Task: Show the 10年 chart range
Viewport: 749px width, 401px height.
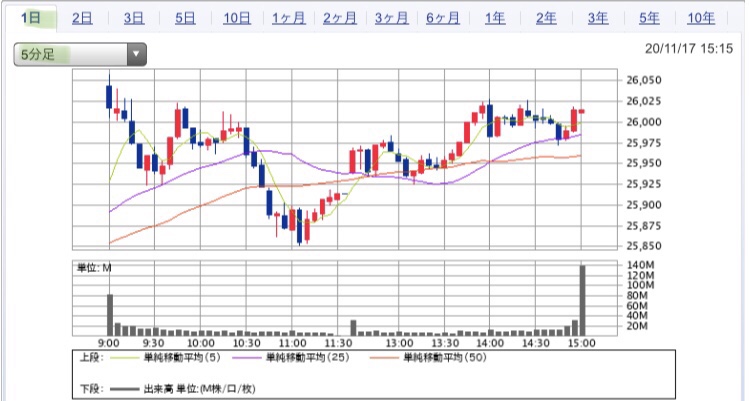Action: click(x=701, y=18)
